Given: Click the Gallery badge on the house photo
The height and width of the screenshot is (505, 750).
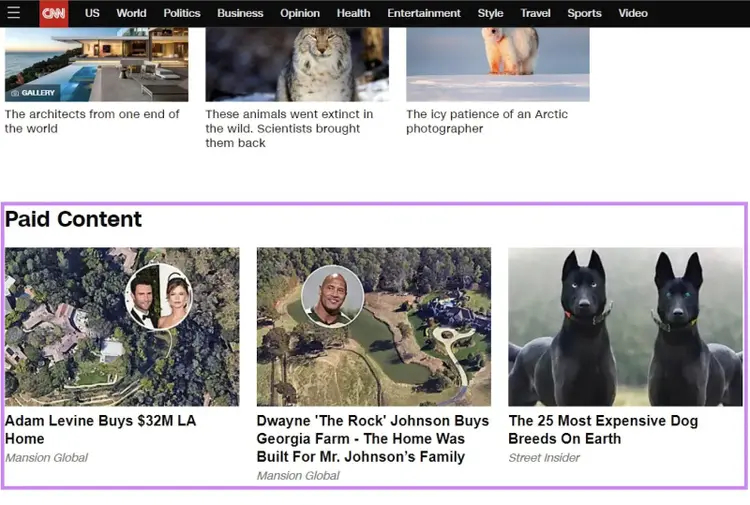Looking at the screenshot, I should pos(33,93).
